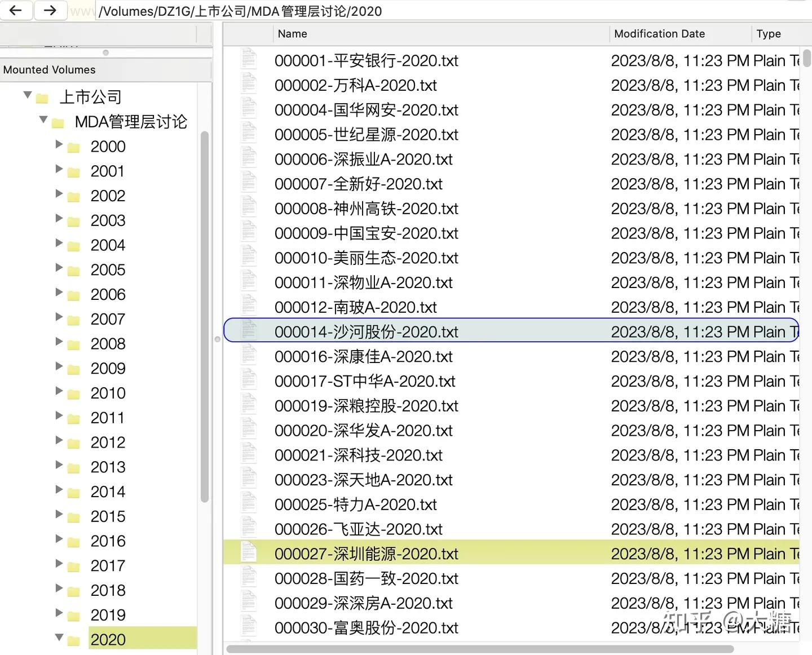Click file icon for 000012-南玻A-2020.txt
The image size is (812, 655).
pyautogui.click(x=249, y=306)
